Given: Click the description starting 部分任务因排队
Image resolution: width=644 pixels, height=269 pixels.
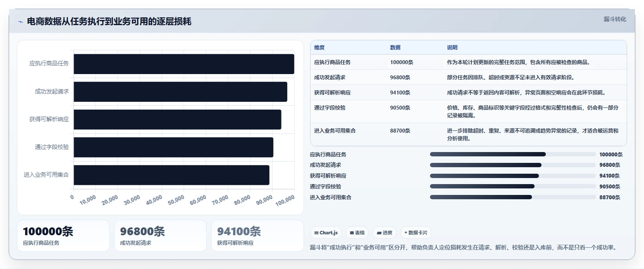Looking at the screenshot, I should 510,78.
